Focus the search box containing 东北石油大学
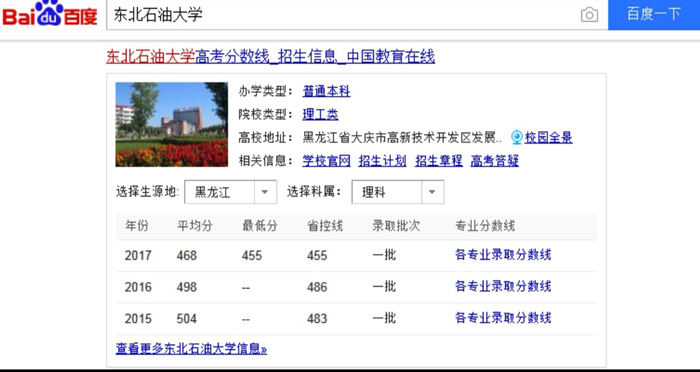Screen dimensions: 700x372 344,15
